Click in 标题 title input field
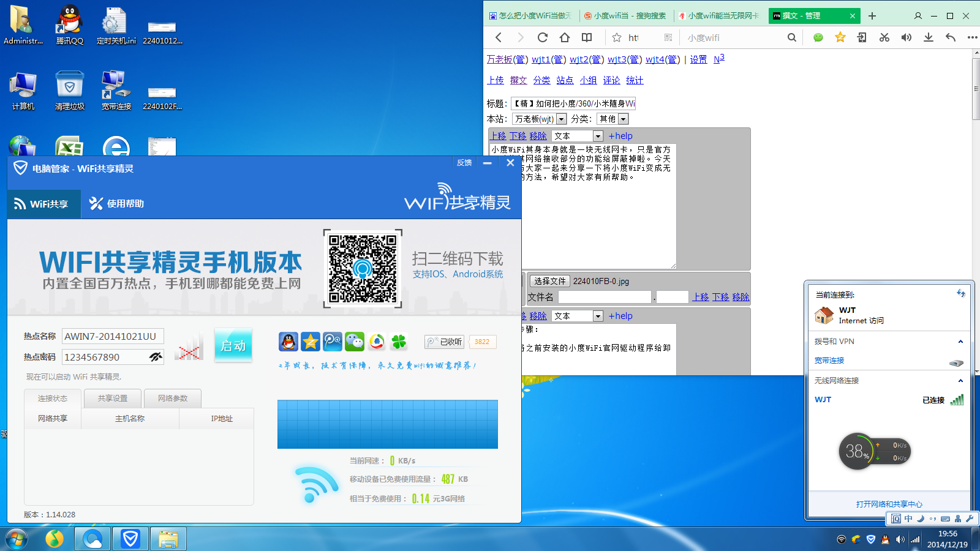This screenshot has height=551, width=980. [573, 103]
